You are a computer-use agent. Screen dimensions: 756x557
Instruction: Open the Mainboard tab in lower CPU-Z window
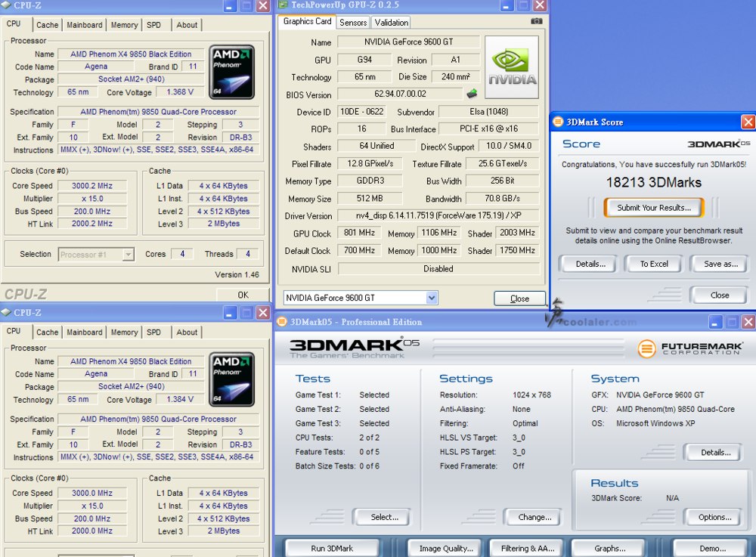coord(85,333)
